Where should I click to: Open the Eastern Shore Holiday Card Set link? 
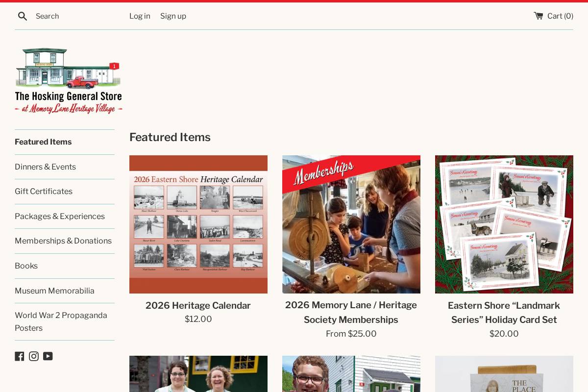[504, 313]
